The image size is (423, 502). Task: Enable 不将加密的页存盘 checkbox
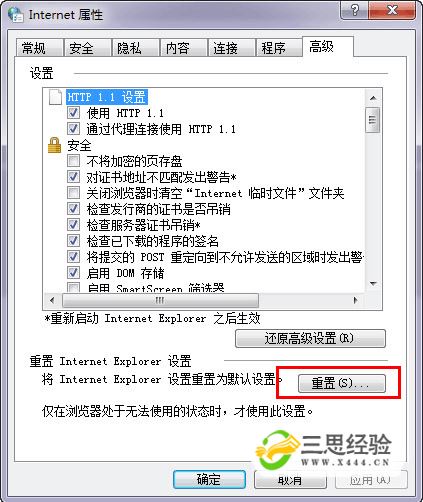73,161
